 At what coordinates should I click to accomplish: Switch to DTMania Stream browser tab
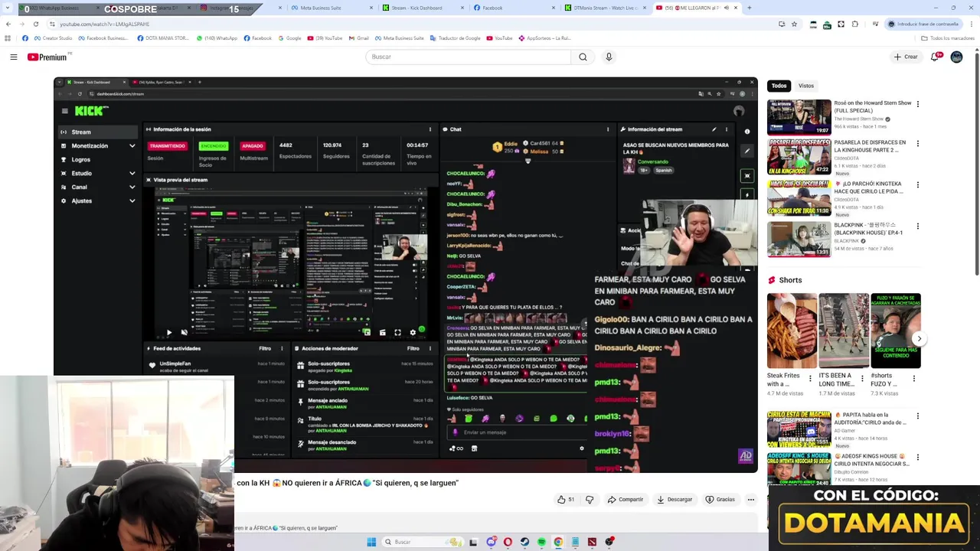point(605,8)
